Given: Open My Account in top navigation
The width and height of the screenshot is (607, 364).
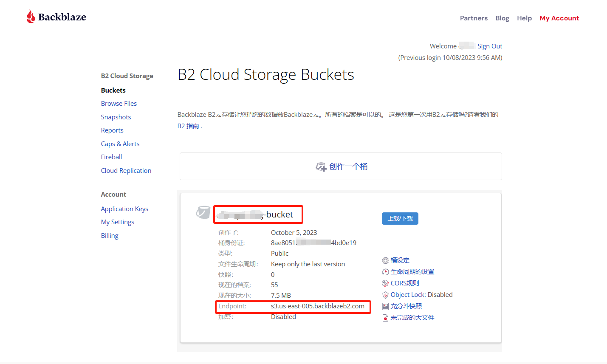Looking at the screenshot, I should tap(559, 18).
